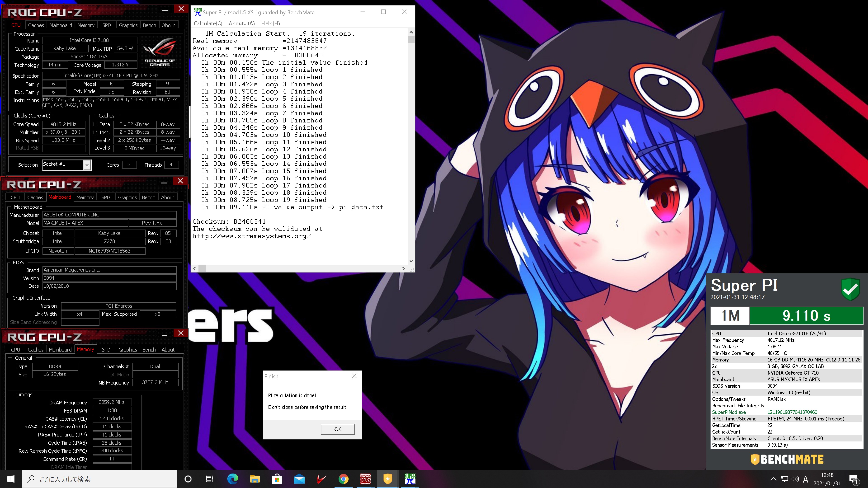
Task: Minimize the top CPU-Z window
Action: coord(165,11)
